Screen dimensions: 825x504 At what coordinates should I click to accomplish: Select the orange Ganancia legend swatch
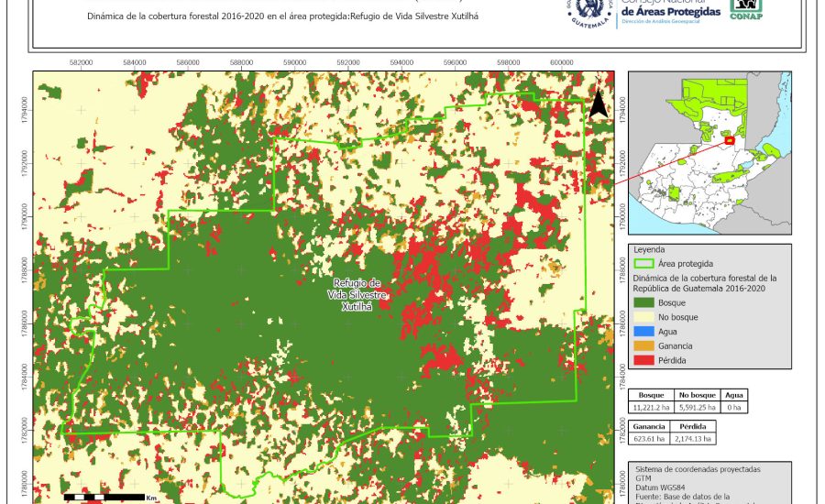643,345
